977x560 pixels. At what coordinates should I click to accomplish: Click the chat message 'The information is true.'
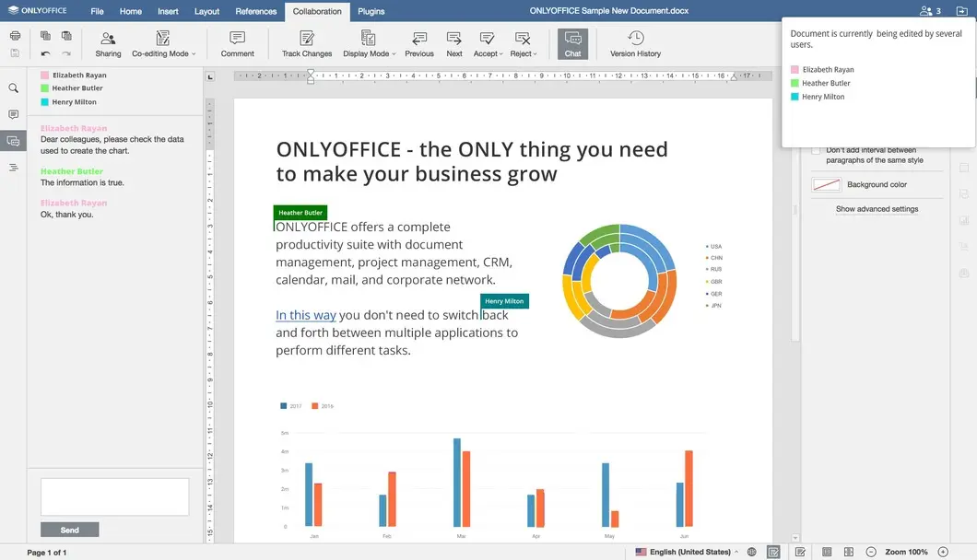pos(82,182)
